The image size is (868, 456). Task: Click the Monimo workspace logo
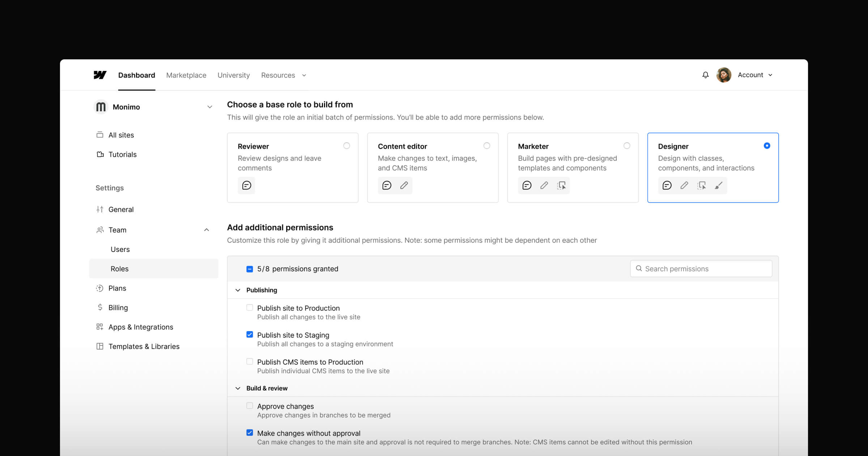tap(101, 107)
